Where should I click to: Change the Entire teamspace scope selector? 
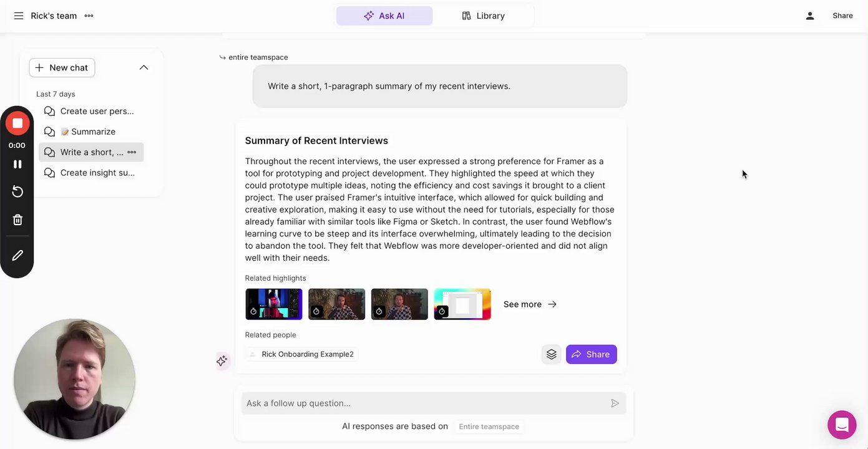click(x=489, y=427)
